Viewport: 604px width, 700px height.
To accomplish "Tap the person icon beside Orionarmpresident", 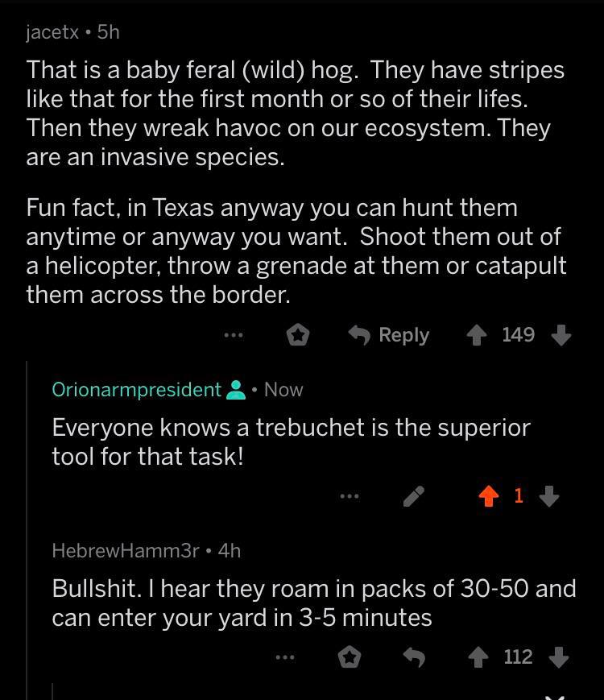I will [236, 390].
